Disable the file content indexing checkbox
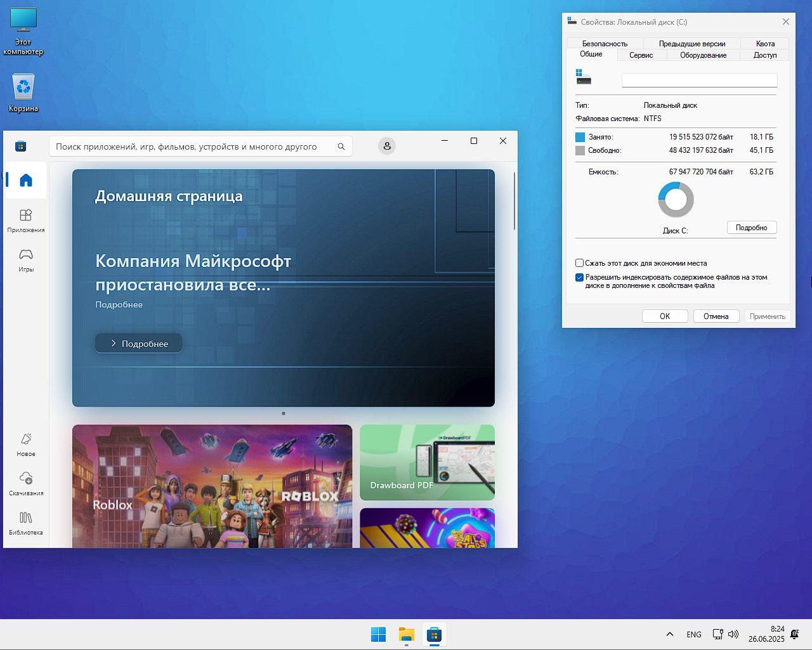812x650 pixels. click(579, 277)
